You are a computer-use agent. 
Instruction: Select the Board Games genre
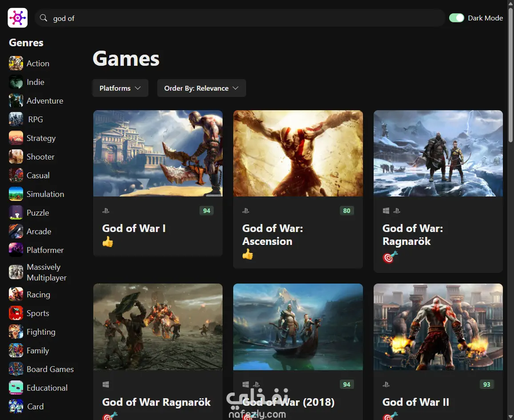[50, 369]
